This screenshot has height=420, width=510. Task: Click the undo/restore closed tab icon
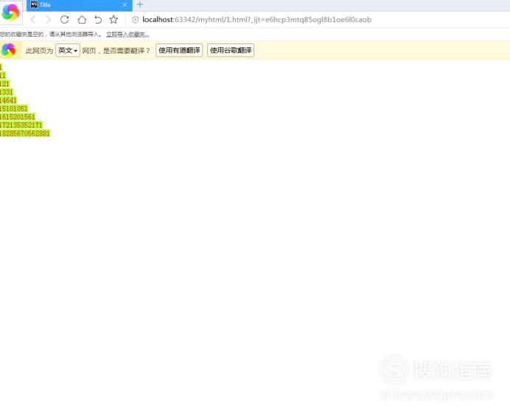[98, 19]
